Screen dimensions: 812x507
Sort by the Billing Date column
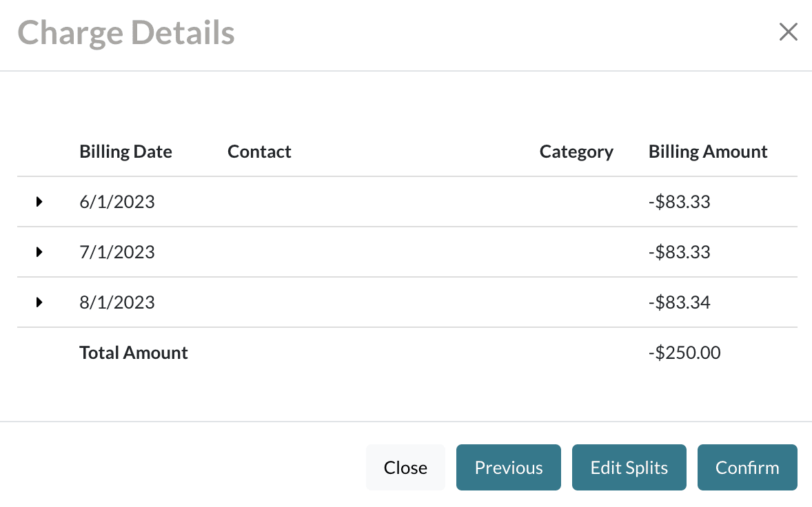pos(125,151)
